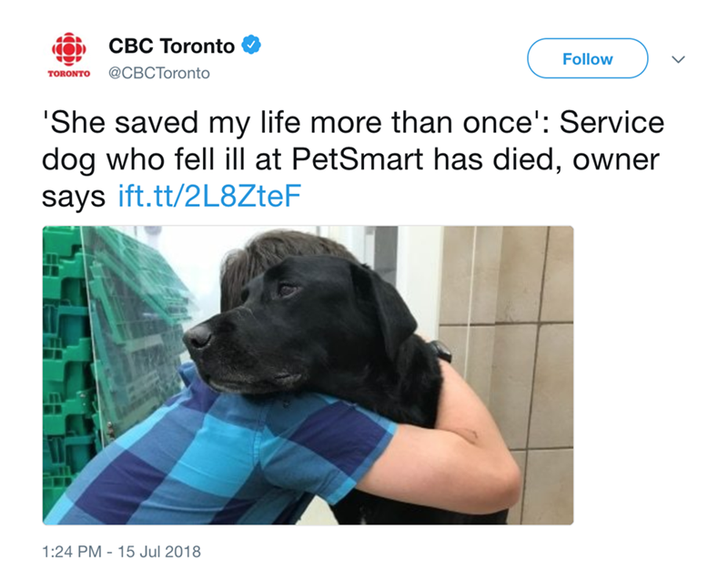728x571 pixels.
Task: Click the quote 'She saved my life more than once'
Action: [272, 124]
